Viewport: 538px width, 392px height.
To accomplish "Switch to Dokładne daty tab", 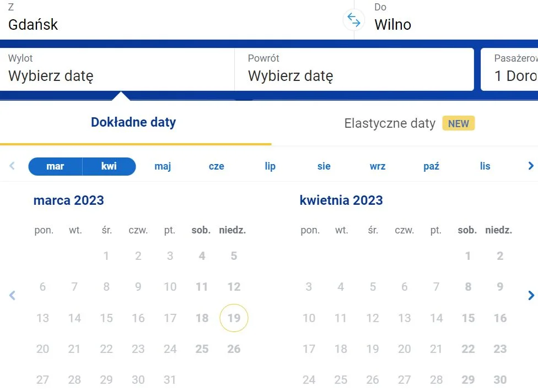I will click(133, 122).
